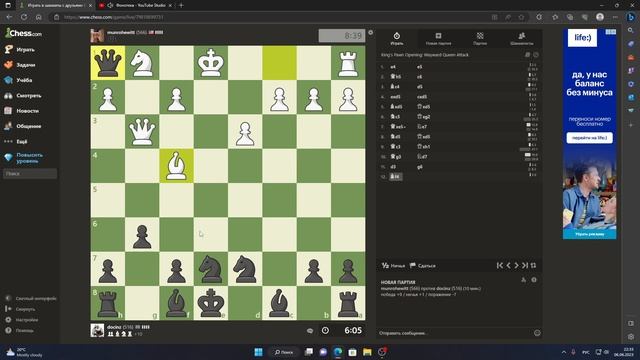Open bottom player avatar

97,330
